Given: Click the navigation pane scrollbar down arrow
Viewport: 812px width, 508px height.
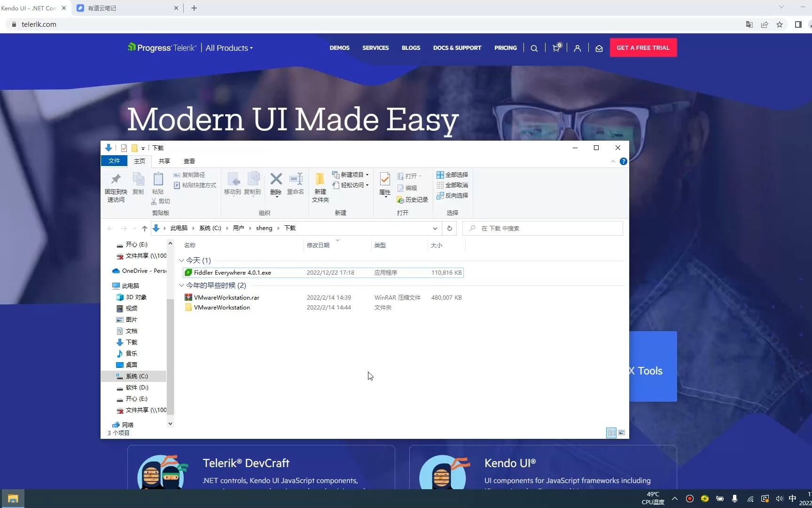Looking at the screenshot, I should point(170,424).
